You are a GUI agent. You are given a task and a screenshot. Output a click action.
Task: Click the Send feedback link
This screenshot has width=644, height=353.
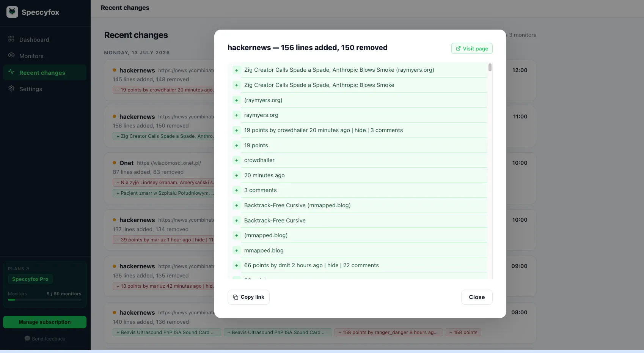pyautogui.click(x=45, y=339)
